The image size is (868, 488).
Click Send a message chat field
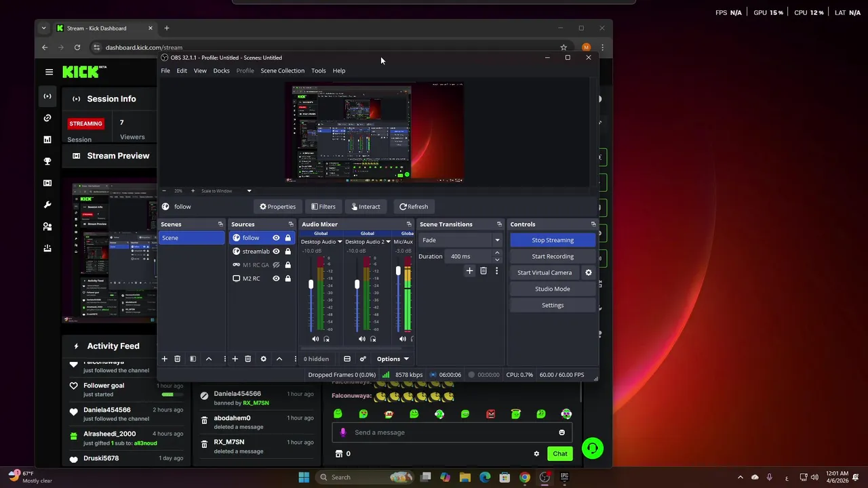451,432
